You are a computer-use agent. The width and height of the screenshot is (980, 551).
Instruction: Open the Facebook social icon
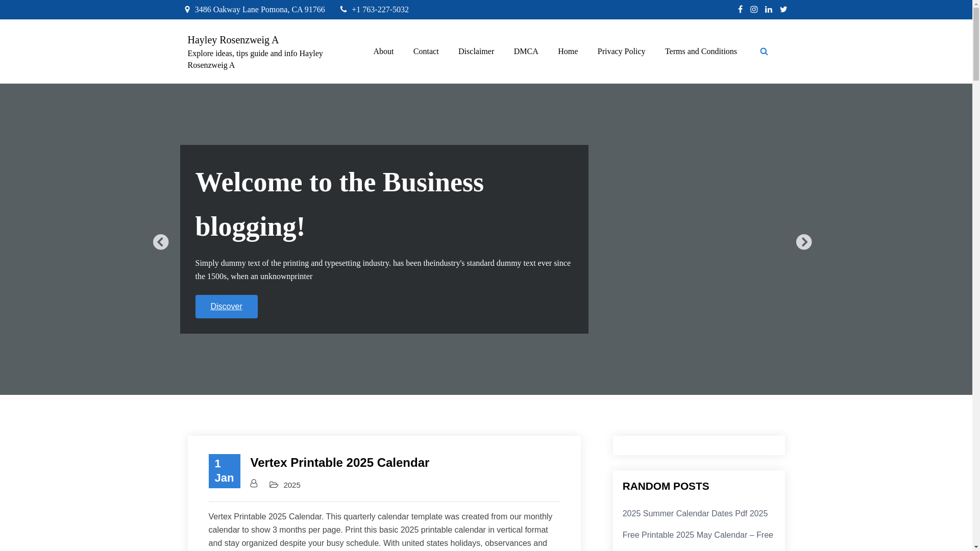pyautogui.click(x=740, y=9)
